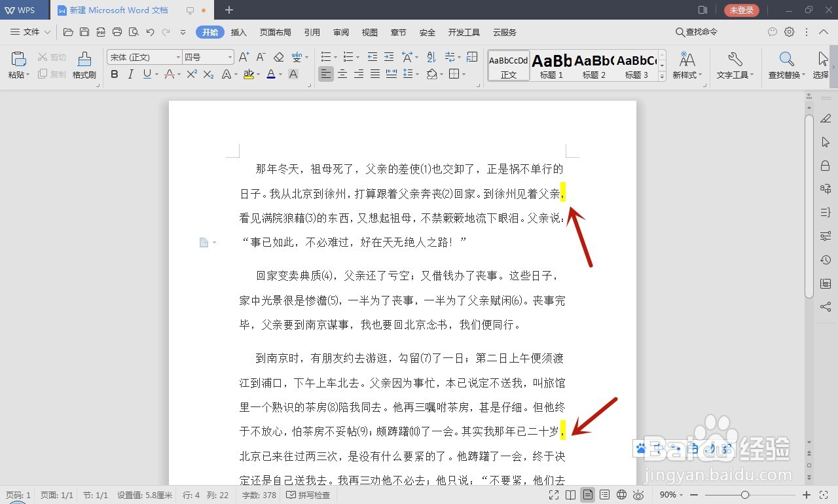Toggle Bold formatting

[115, 75]
